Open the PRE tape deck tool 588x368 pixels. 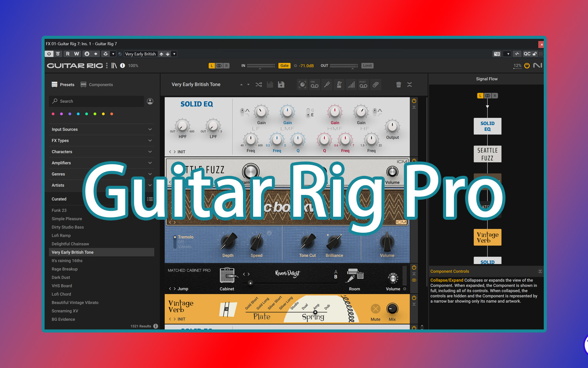click(x=314, y=85)
